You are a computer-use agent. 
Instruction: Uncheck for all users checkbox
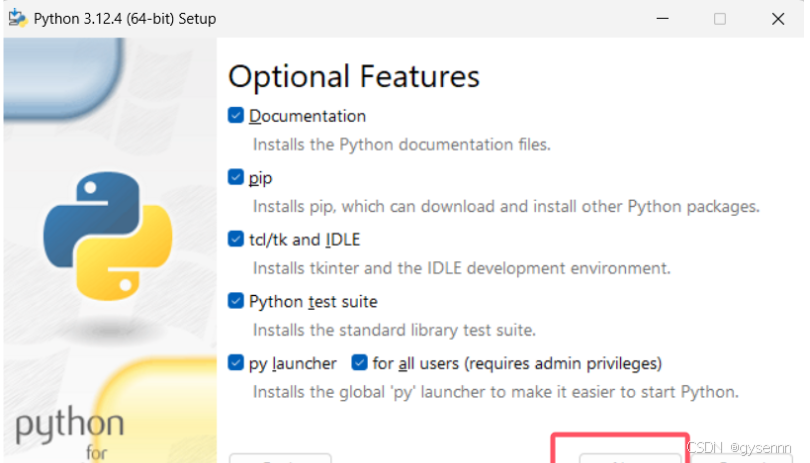pyautogui.click(x=359, y=363)
